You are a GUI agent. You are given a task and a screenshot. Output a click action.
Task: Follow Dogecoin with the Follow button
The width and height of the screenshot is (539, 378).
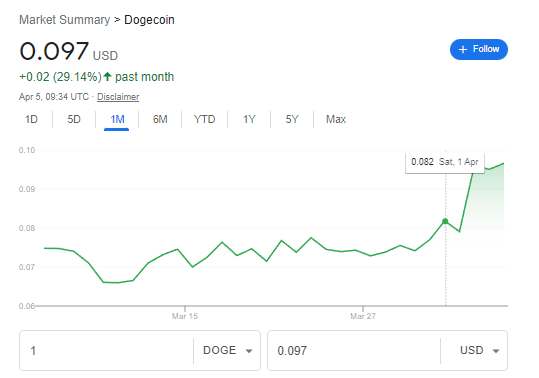tap(478, 49)
